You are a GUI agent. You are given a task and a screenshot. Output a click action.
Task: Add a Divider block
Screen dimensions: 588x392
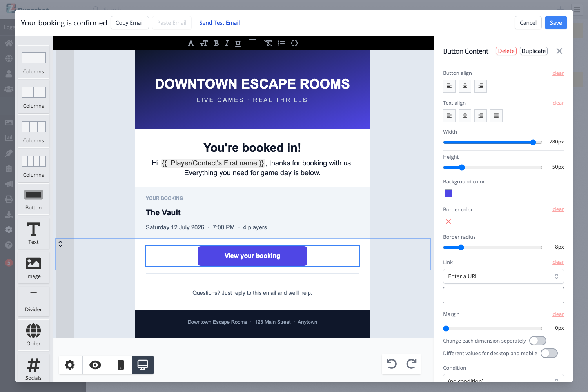click(34, 301)
